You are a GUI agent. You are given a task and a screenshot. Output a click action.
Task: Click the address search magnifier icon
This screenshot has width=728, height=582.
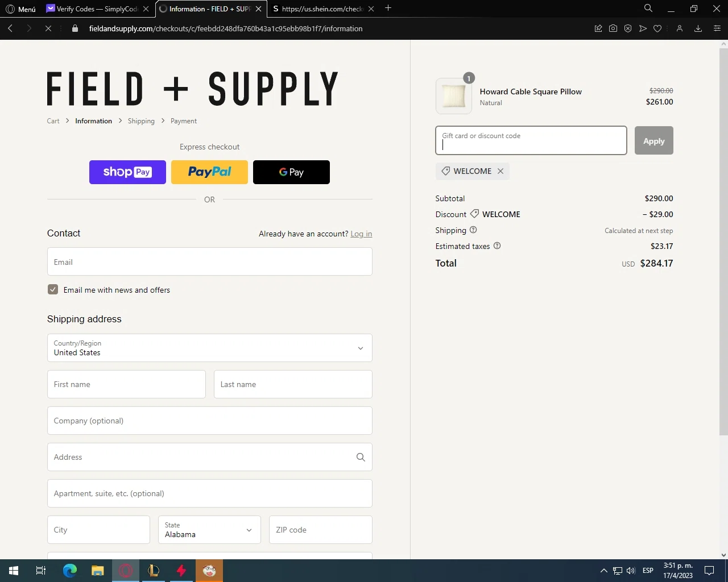tap(361, 457)
